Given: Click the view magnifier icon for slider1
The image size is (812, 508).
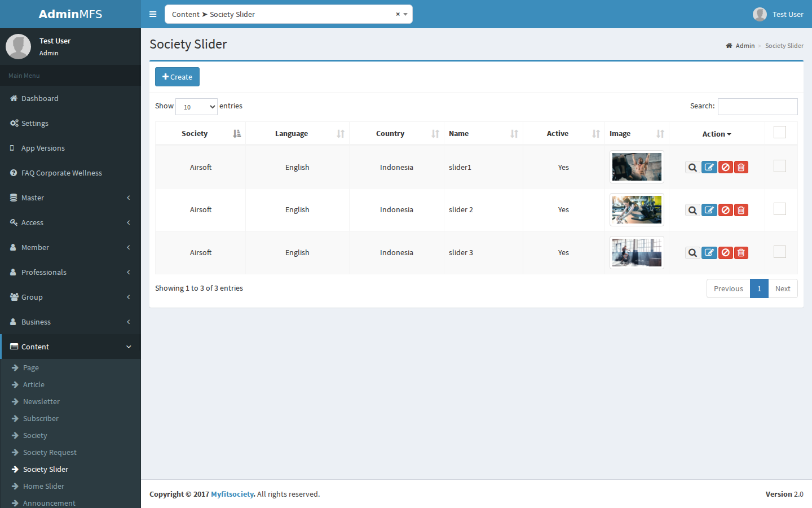Looking at the screenshot, I should coord(692,167).
